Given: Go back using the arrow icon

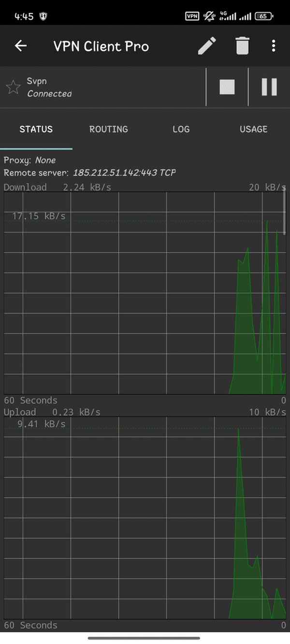Looking at the screenshot, I should [x=21, y=46].
